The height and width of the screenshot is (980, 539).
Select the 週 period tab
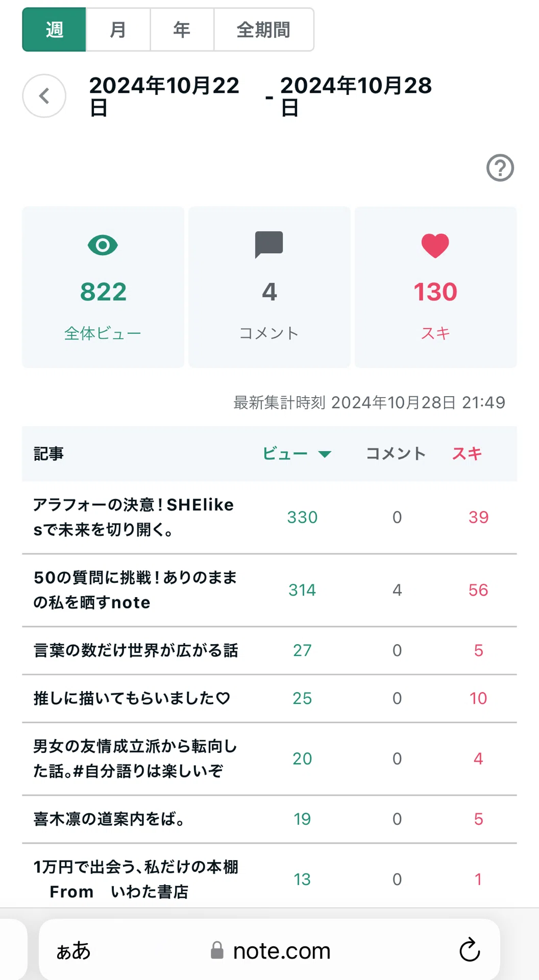point(54,30)
